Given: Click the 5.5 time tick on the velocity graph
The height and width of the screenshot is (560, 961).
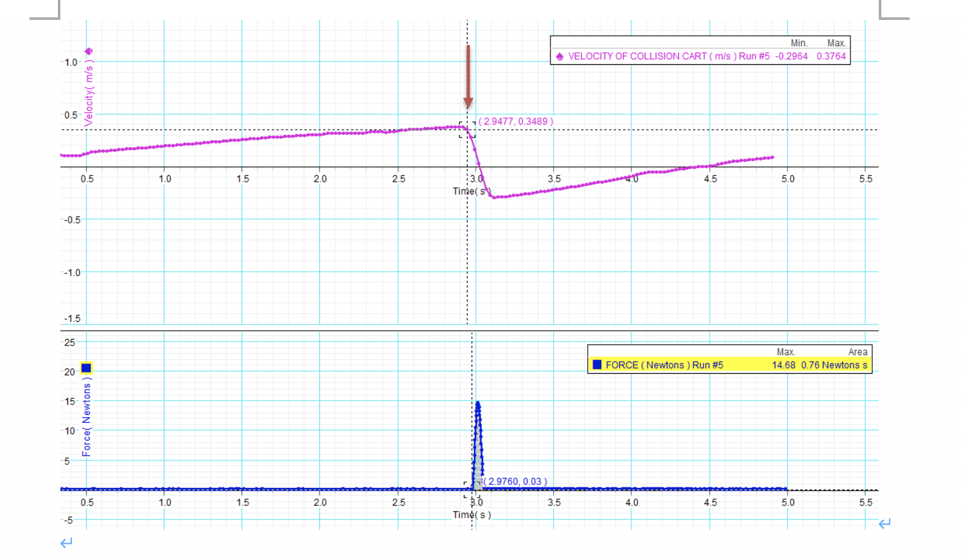Looking at the screenshot, I should pyautogui.click(x=865, y=179).
